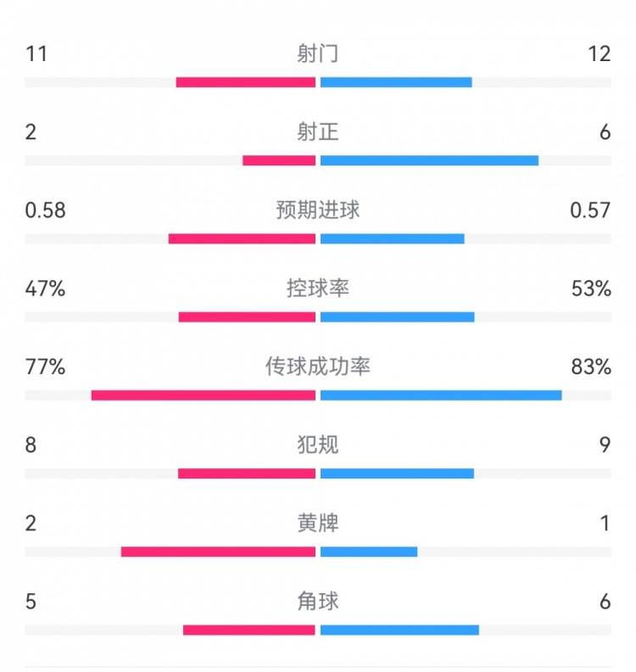Viewport: 636px width, 672px height.
Task: Select the 传球成功率 label
Action: click(318, 367)
